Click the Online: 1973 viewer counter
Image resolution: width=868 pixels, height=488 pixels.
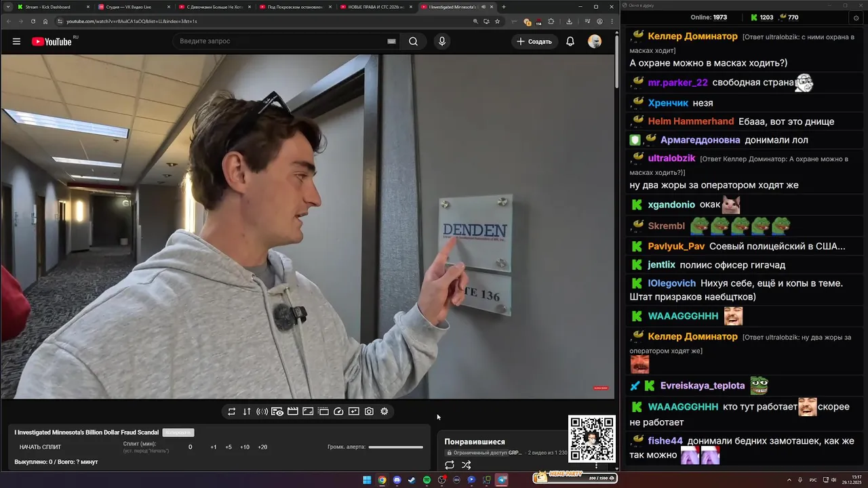point(709,18)
